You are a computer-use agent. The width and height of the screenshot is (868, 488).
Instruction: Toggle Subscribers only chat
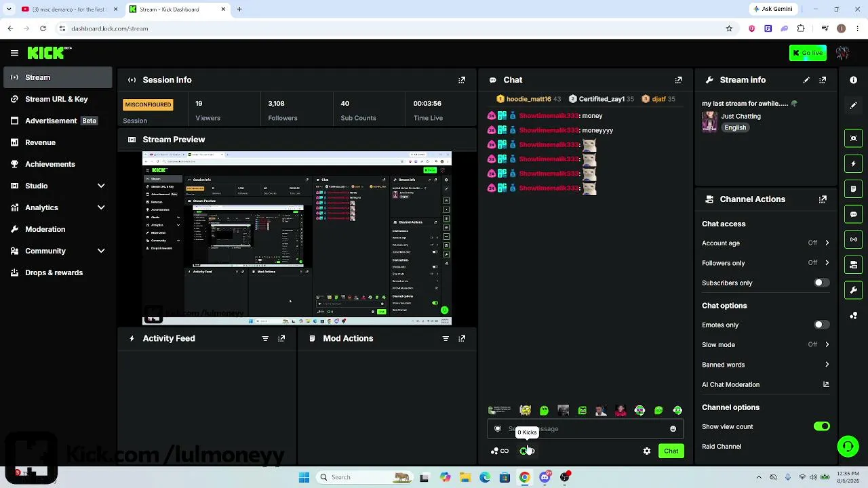tap(821, 283)
